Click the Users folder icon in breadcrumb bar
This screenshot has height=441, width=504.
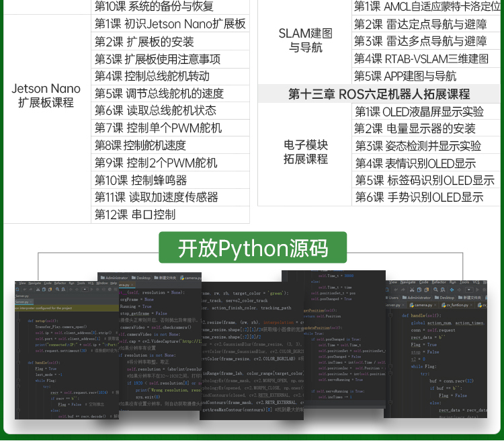coord(388,296)
